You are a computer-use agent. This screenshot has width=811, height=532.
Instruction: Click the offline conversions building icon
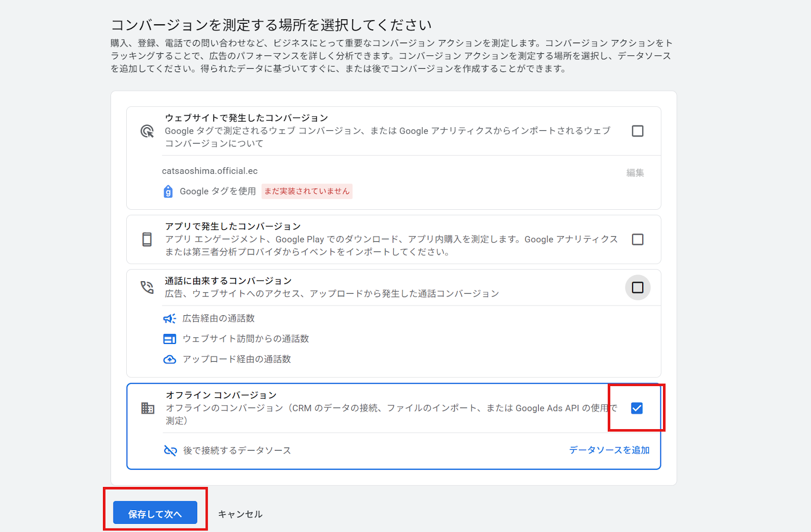pyautogui.click(x=148, y=408)
